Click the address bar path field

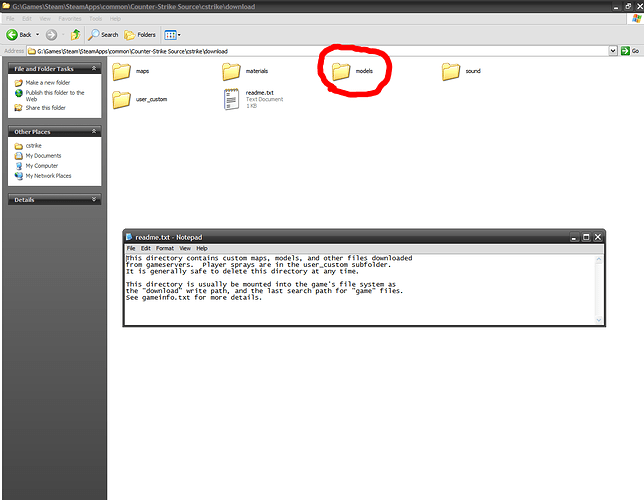click(318, 51)
